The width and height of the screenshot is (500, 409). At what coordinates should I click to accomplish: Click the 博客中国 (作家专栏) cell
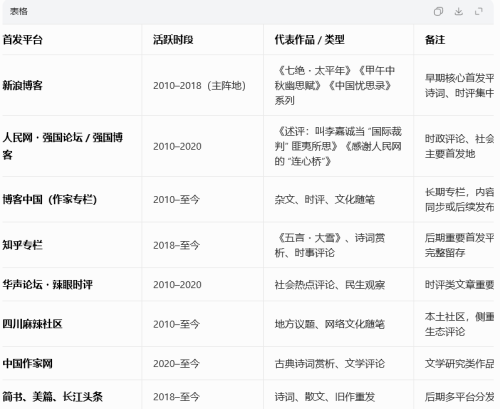pos(50,199)
